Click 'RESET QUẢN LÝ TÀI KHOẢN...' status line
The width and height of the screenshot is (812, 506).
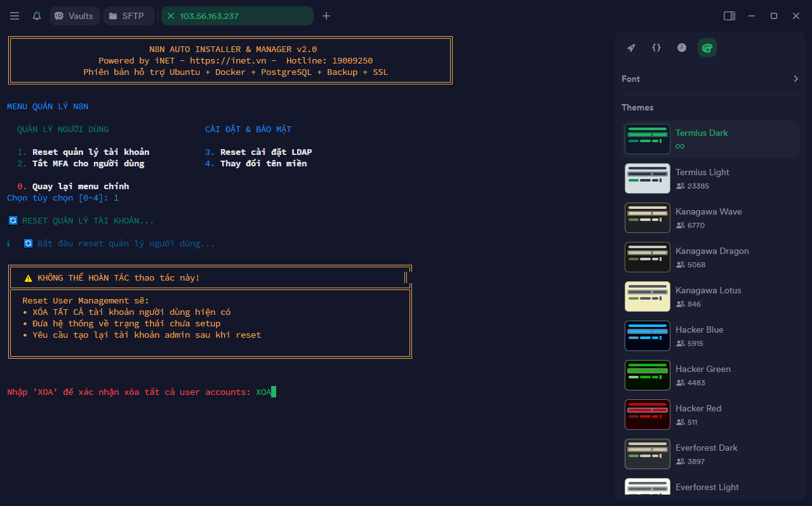coord(88,221)
